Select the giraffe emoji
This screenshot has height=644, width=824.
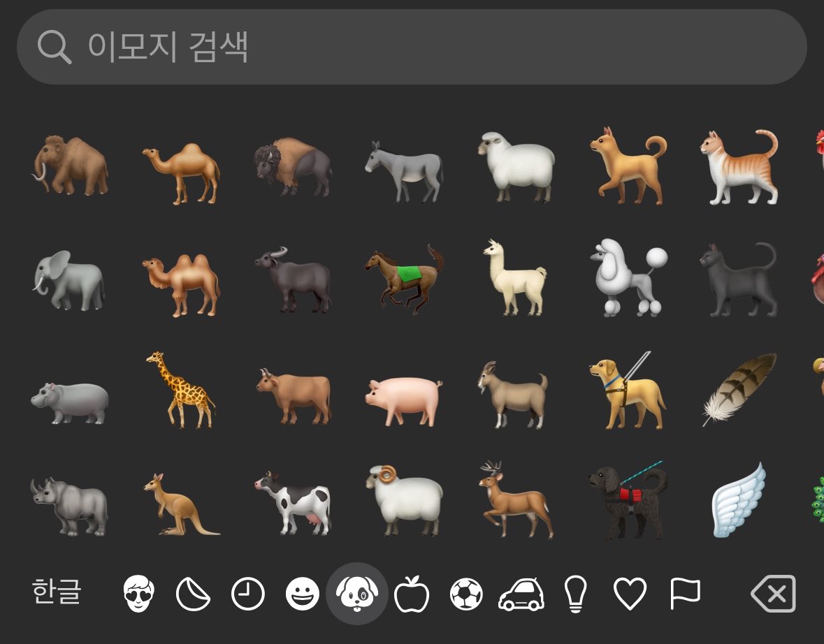[181, 390]
